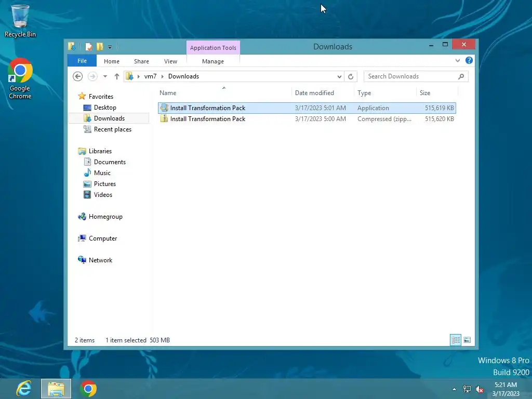
Task: Open the Manage ribbon tab
Action: click(x=213, y=61)
